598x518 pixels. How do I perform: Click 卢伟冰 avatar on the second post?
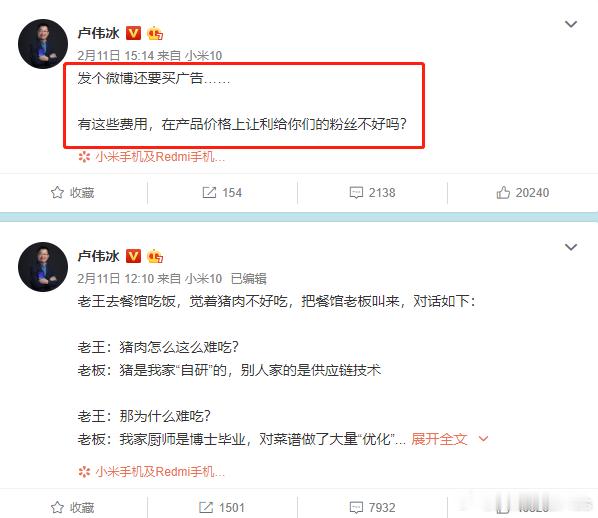[43, 267]
